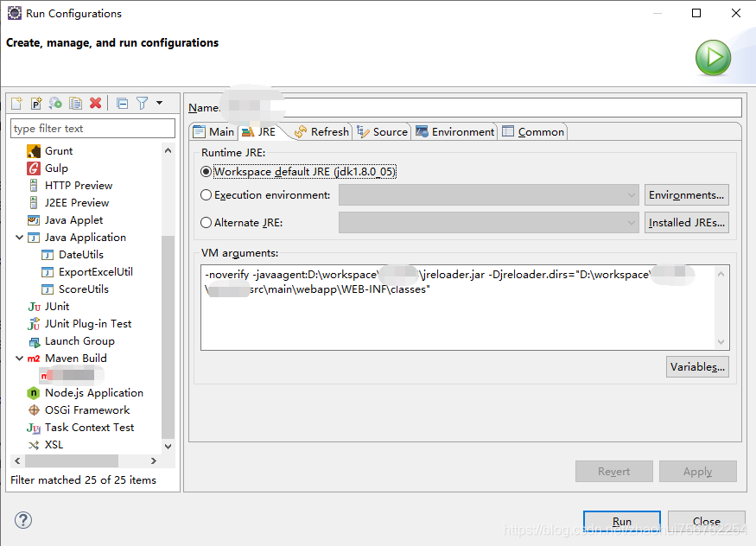Switch to the Environment tab

point(455,132)
